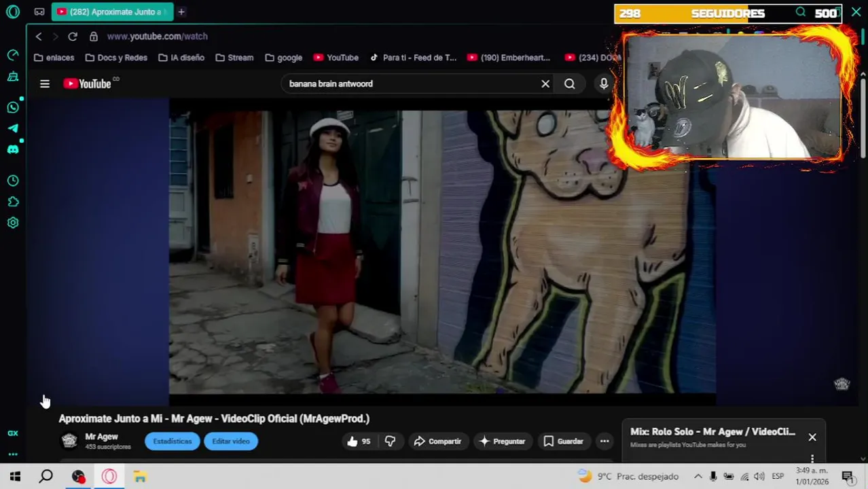Click the taskbar volume speaker icon
This screenshot has height=489, width=868.
click(x=759, y=477)
